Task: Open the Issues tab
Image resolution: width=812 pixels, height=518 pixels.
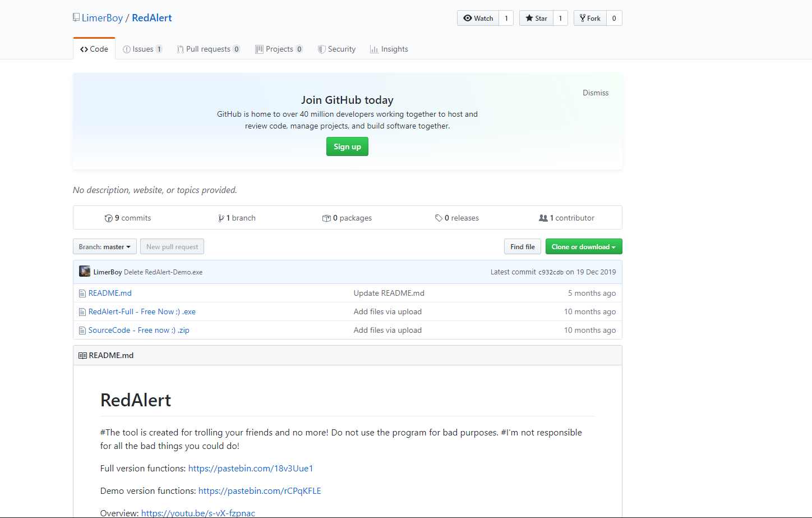Action: click(142, 49)
